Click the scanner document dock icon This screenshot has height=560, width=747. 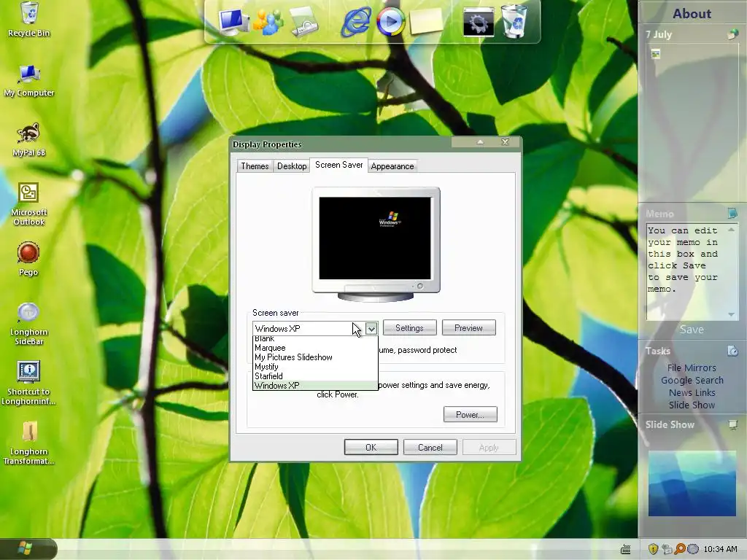click(x=303, y=22)
